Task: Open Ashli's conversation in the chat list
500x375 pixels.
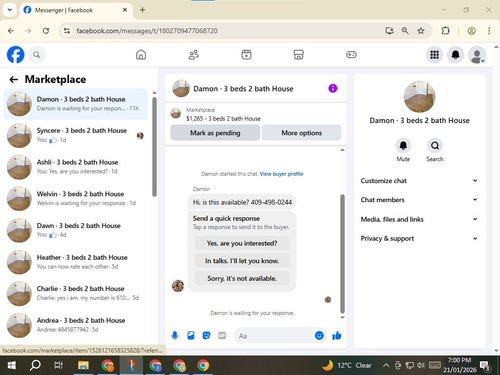Action: (76, 167)
